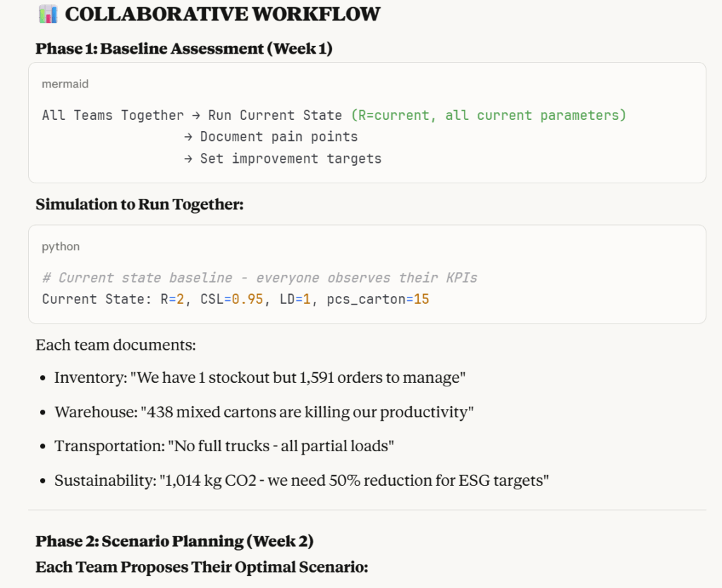Click the bar chart icon beside the title

click(x=48, y=13)
